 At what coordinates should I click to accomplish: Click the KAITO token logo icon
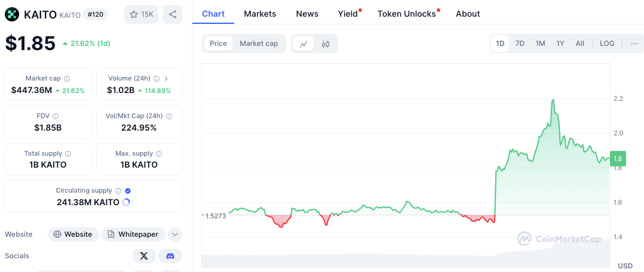point(12,14)
